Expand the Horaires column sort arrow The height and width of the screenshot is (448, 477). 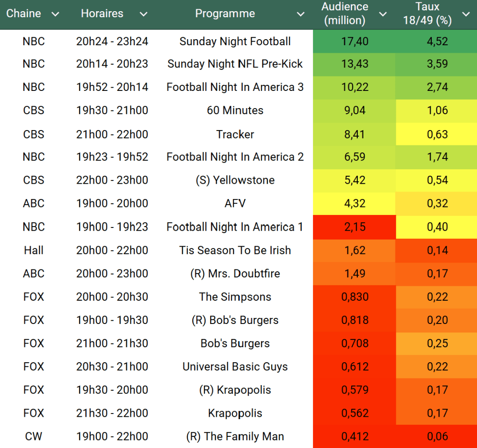[143, 14]
